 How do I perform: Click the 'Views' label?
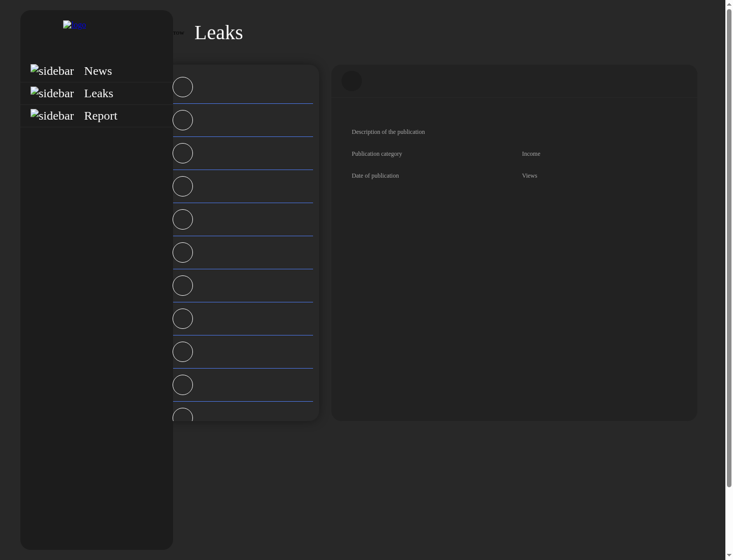[x=529, y=176]
